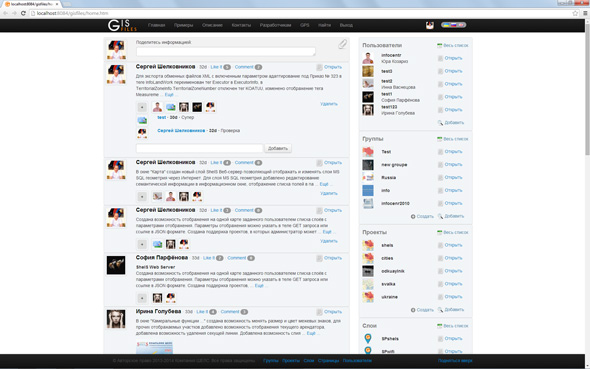
Task: Click Добавить in the Группы panel
Action: (454, 216)
